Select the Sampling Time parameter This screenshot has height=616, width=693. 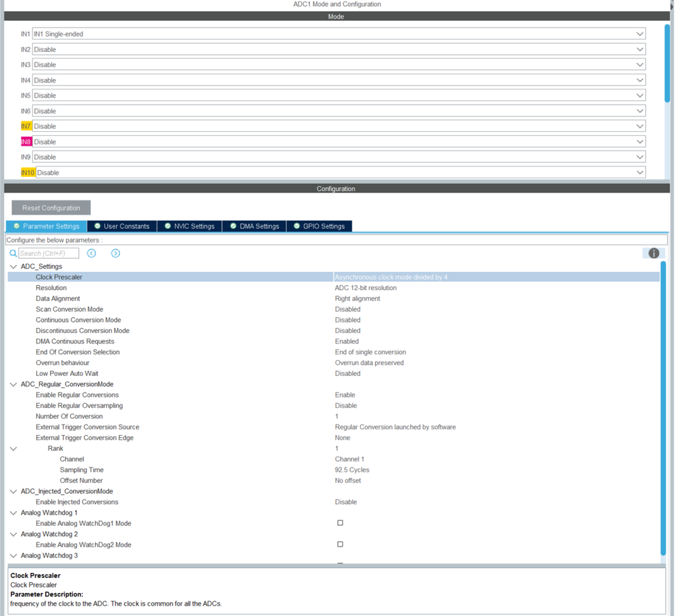point(82,470)
